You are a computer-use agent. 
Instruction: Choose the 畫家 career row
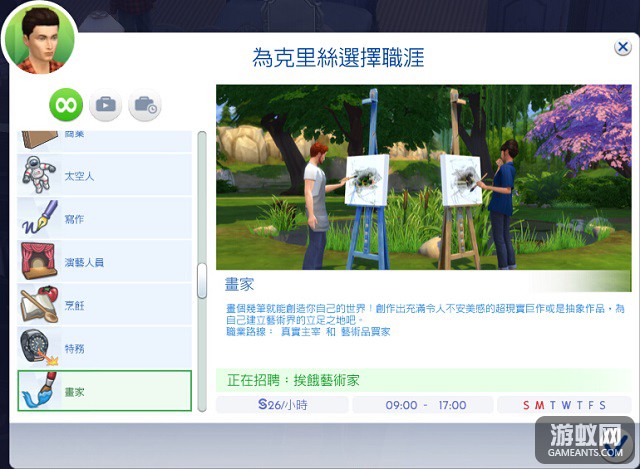pos(104,391)
